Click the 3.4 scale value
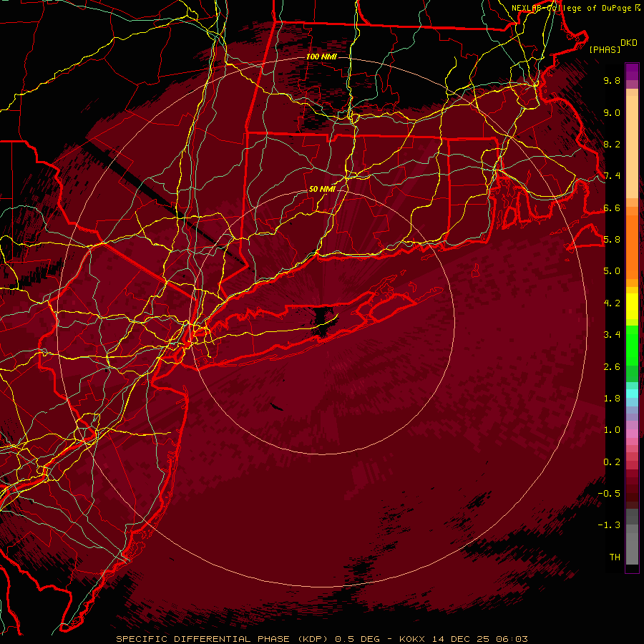Image resolution: width=644 pixels, height=644 pixels. [x=612, y=335]
